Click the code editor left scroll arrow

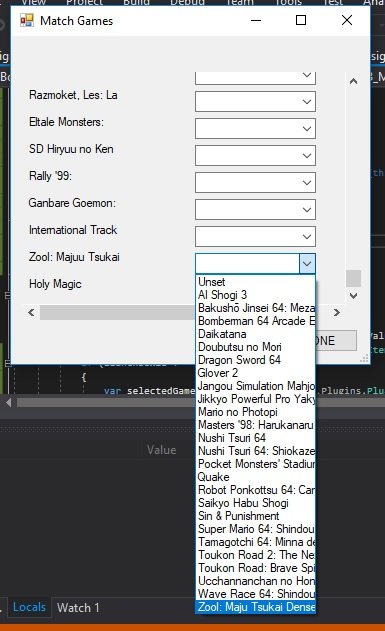(8, 402)
